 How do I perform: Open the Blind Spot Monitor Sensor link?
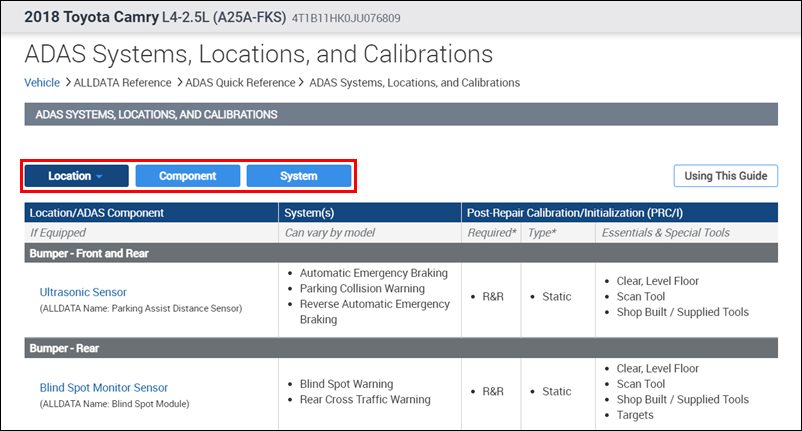(104, 388)
